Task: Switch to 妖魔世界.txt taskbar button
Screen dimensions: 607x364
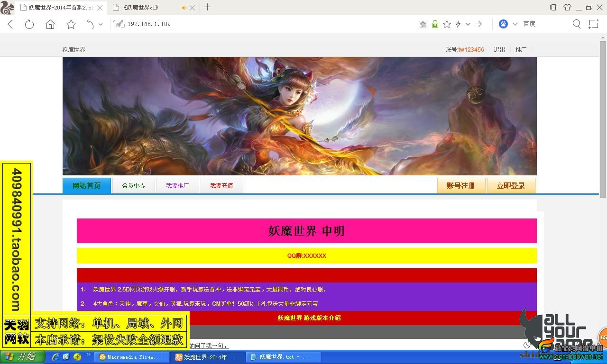Action: (x=284, y=357)
